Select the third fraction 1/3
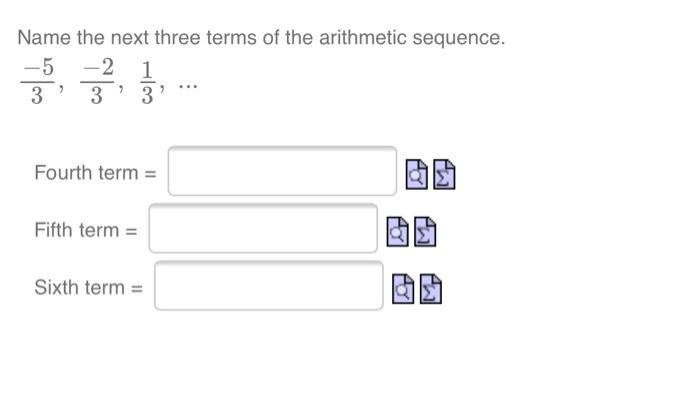 (148, 83)
